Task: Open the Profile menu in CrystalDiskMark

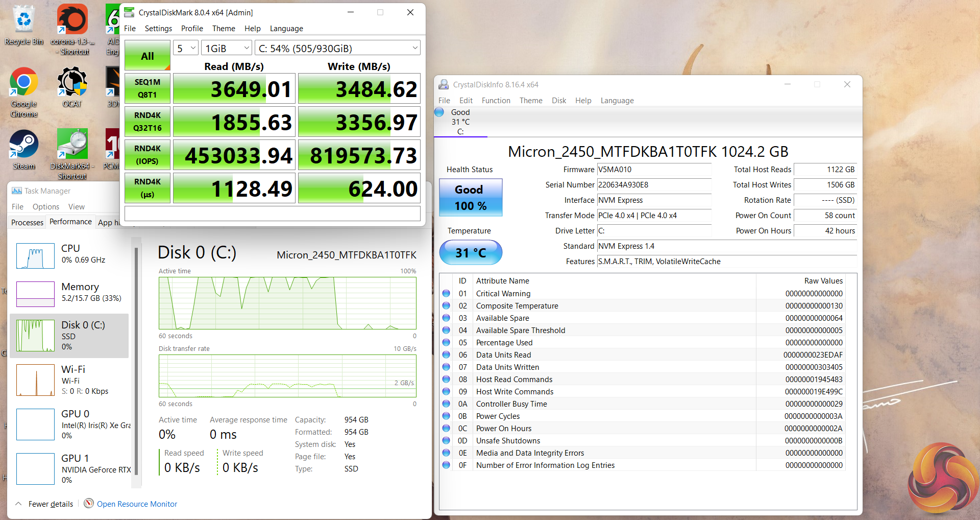Action: tap(192, 29)
